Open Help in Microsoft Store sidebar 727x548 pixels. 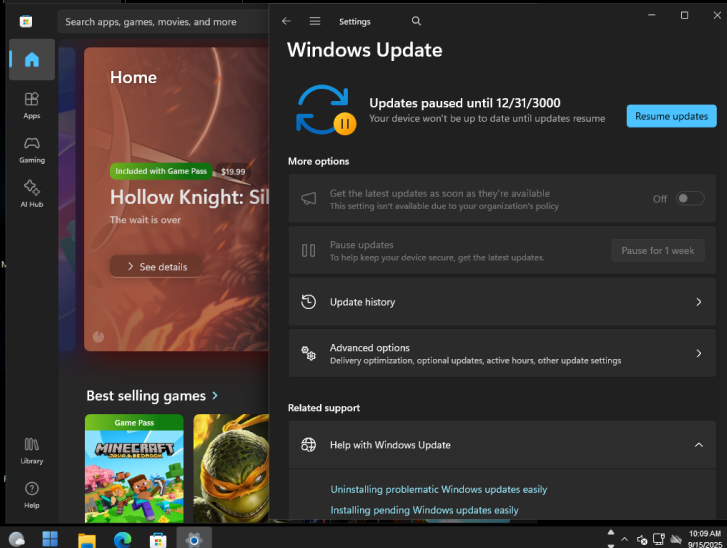32,495
